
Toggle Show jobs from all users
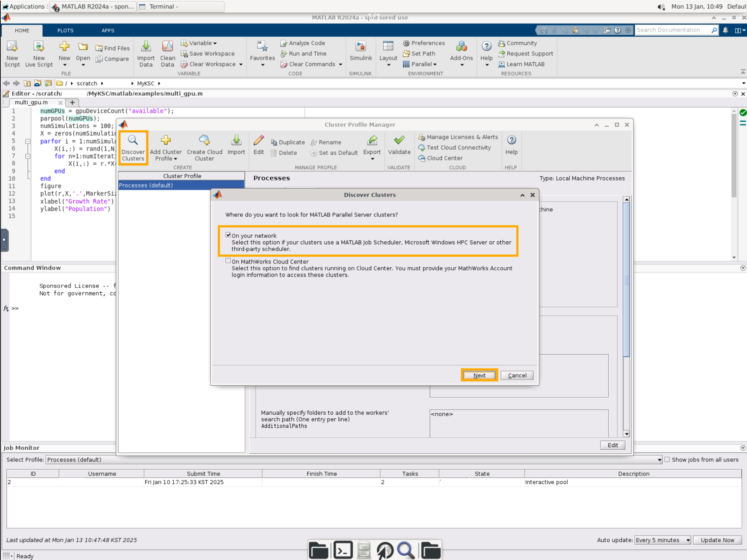[x=667, y=460]
